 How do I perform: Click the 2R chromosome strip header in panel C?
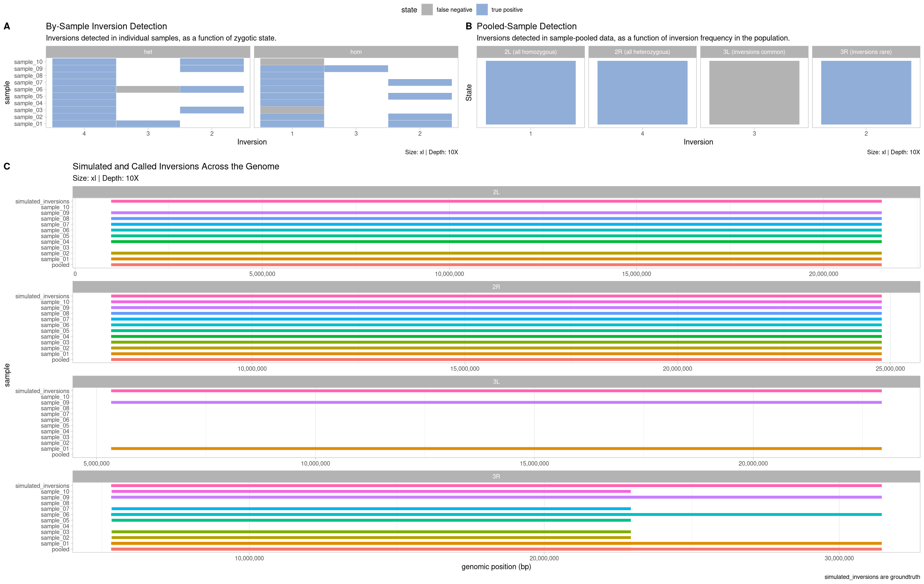click(496, 287)
